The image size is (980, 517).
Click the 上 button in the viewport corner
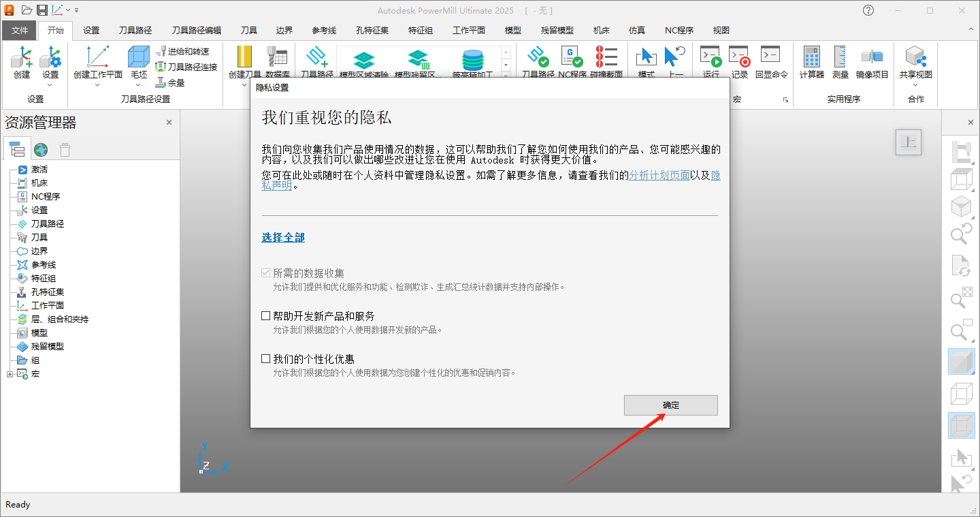pos(909,142)
